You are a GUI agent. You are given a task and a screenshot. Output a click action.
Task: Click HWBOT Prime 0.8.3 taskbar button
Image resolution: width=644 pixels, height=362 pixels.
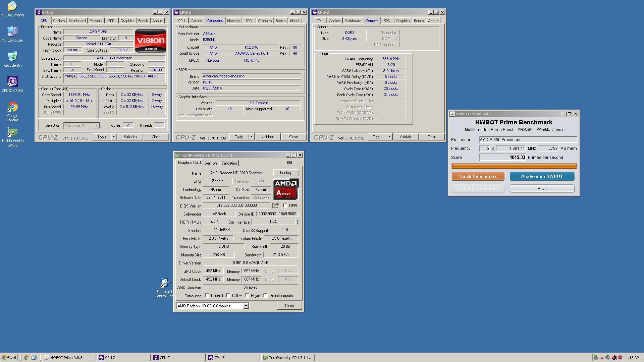[69, 358]
